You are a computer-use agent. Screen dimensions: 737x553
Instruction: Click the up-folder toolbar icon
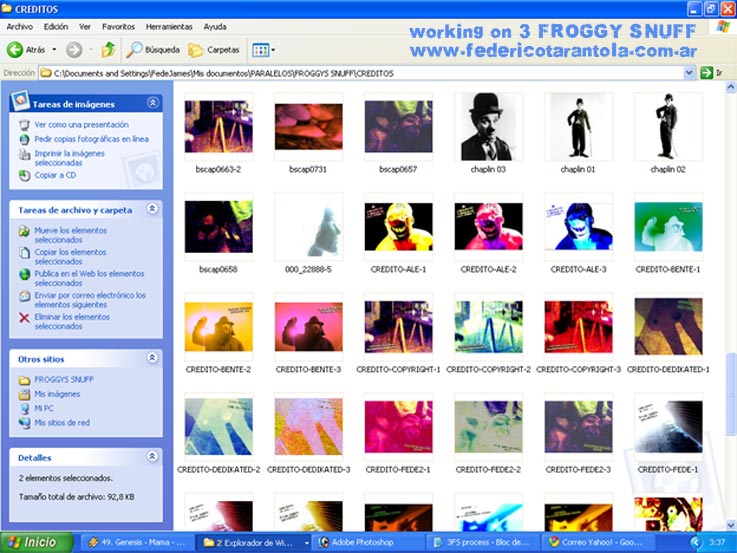(108, 49)
